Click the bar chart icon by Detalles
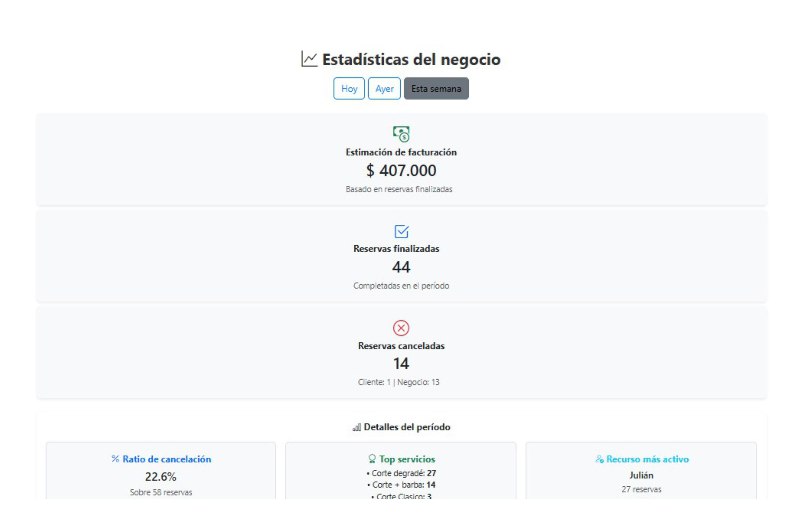 click(x=357, y=428)
